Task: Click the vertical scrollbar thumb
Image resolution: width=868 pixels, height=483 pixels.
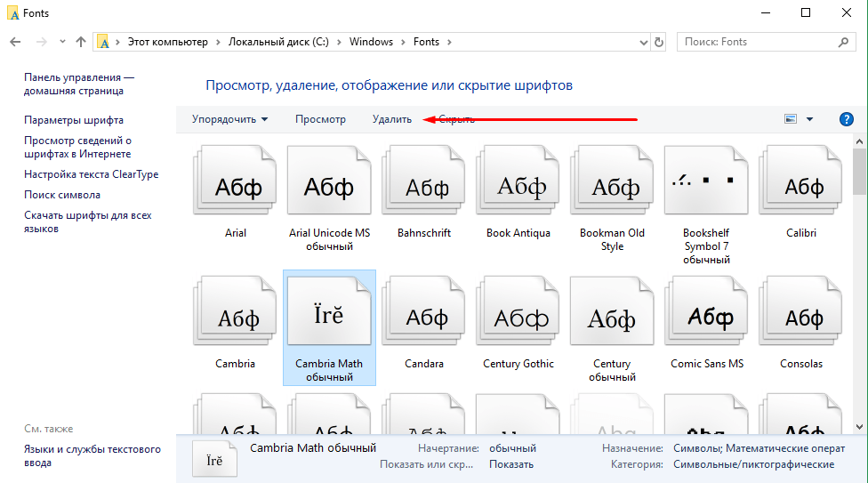Action: point(859,171)
